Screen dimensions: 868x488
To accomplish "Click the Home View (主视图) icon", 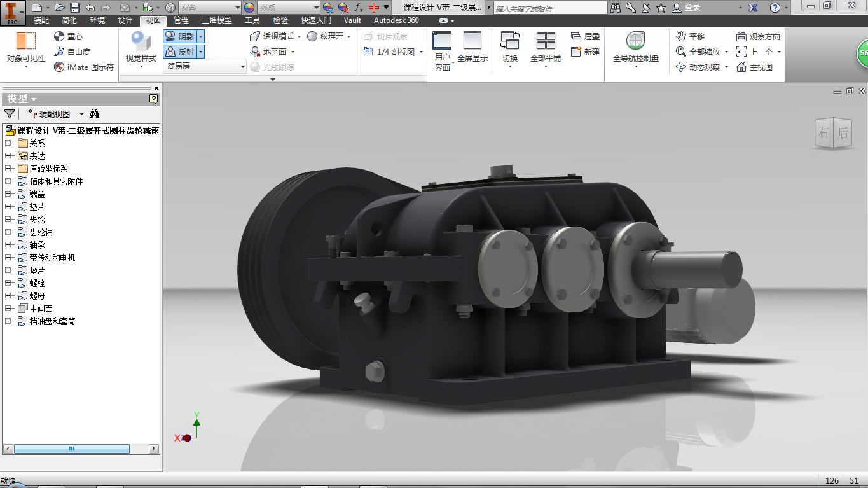I will (x=741, y=67).
